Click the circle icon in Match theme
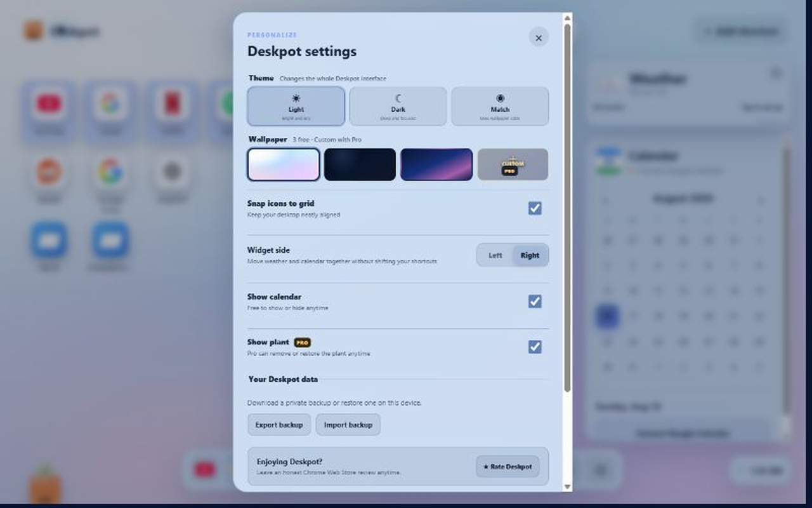This screenshot has width=812, height=508. point(500,98)
